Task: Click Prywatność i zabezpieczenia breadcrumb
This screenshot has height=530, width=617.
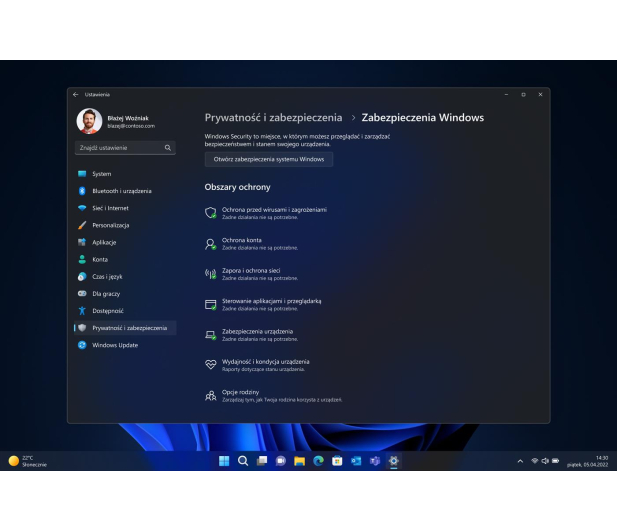Action: tap(273, 118)
